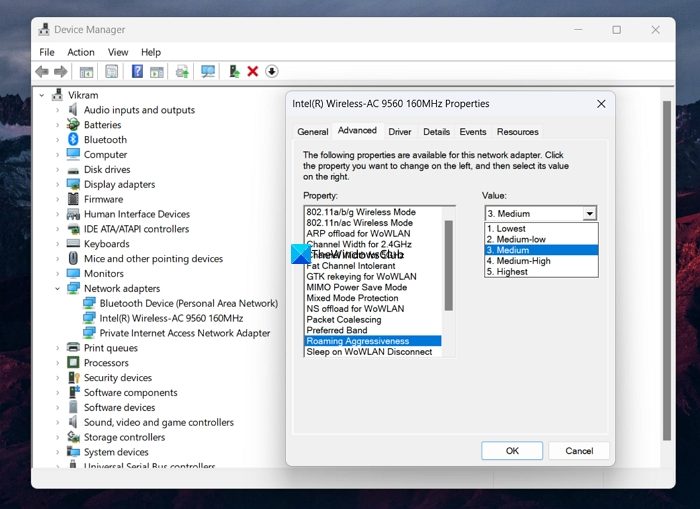Click the red X uninstall device icon
The height and width of the screenshot is (509, 700).
click(253, 72)
